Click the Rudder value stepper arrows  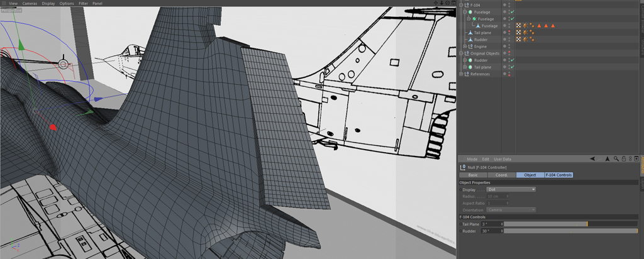502,231
